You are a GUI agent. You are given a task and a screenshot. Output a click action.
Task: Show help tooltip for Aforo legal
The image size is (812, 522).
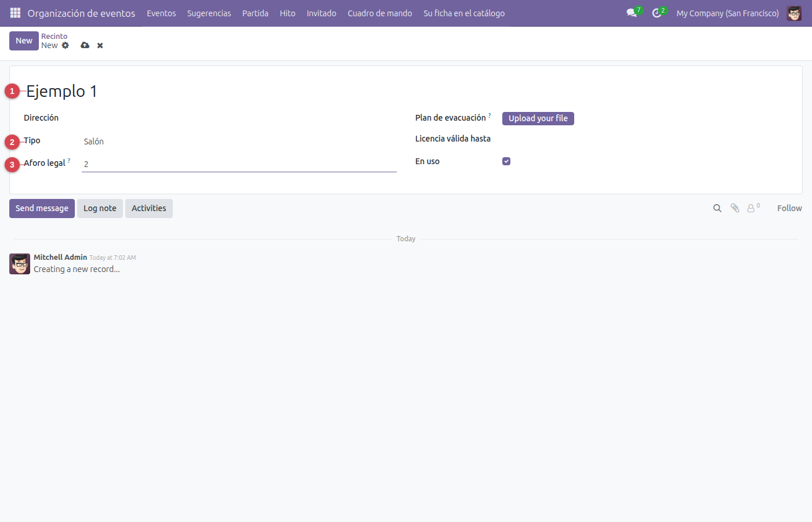pyautogui.click(x=69, y=161)
